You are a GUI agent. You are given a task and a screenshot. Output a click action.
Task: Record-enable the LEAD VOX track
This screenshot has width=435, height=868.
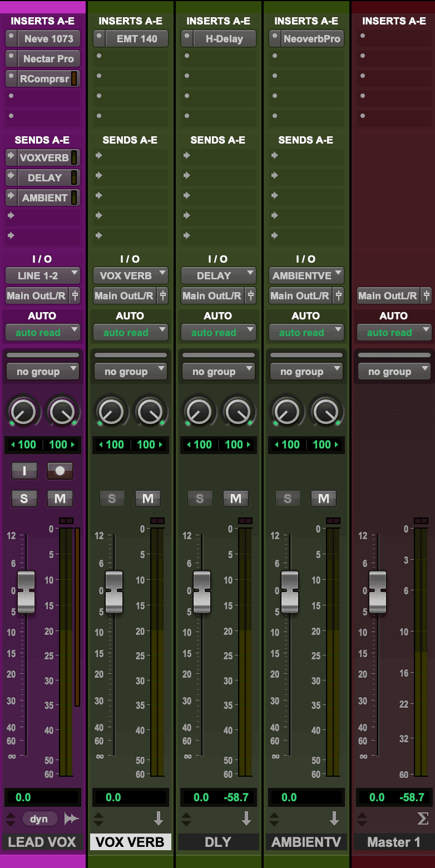click(60, 471)
